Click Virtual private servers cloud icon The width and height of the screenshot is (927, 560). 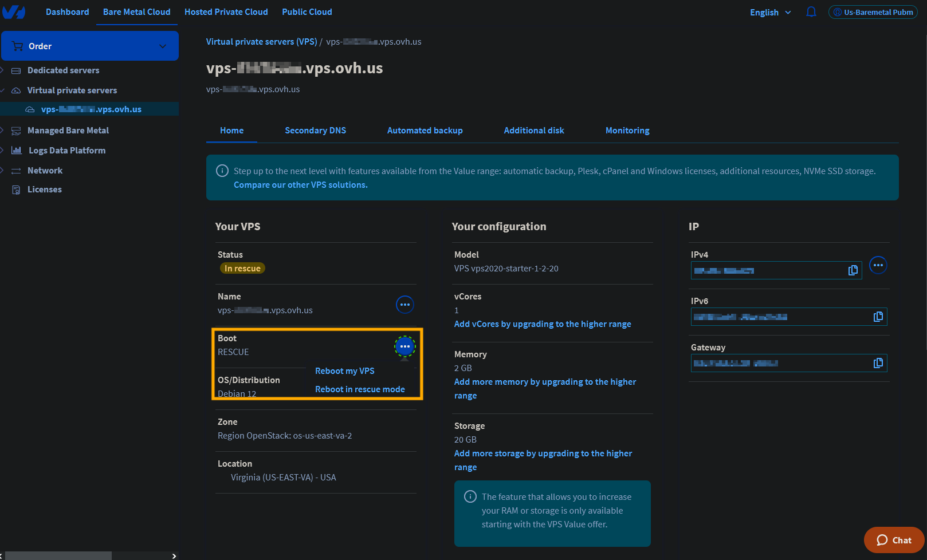tap(16, 90)
